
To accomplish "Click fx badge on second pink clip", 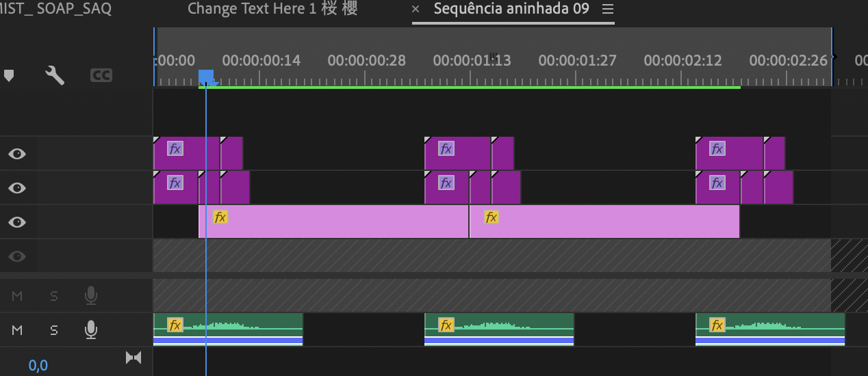I will coord(491,217).
